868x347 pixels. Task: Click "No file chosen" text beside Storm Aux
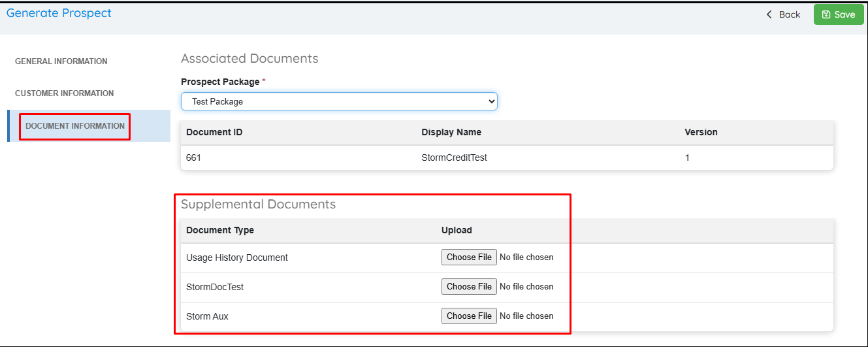tap(526, 316)
